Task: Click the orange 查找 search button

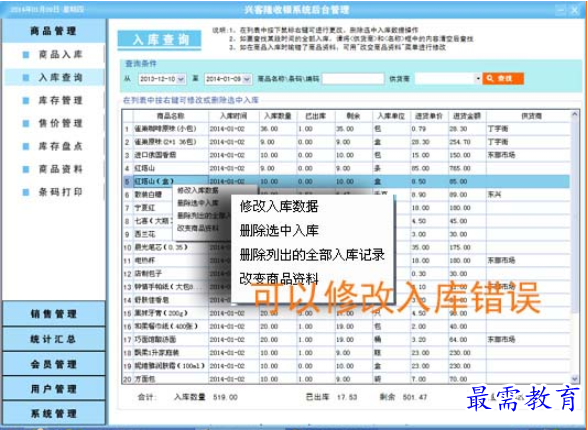Action: [x=503, y=78]
